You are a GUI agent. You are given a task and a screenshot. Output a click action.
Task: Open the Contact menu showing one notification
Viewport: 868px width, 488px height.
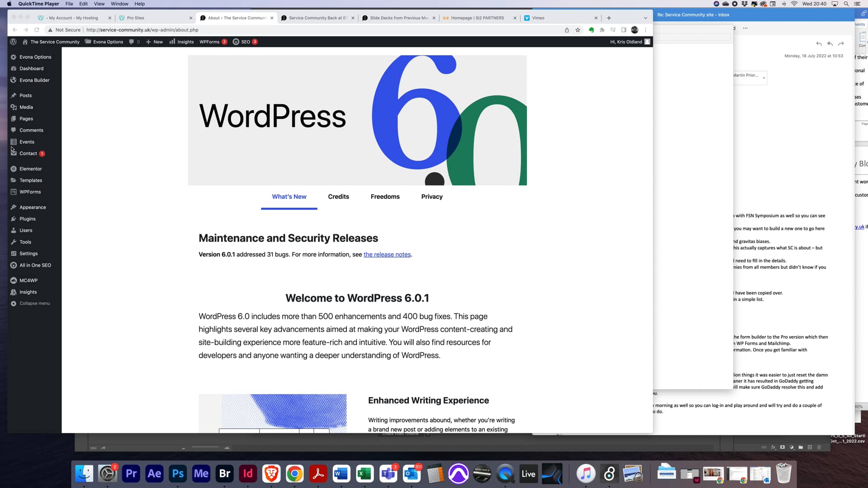pos(28,153)
